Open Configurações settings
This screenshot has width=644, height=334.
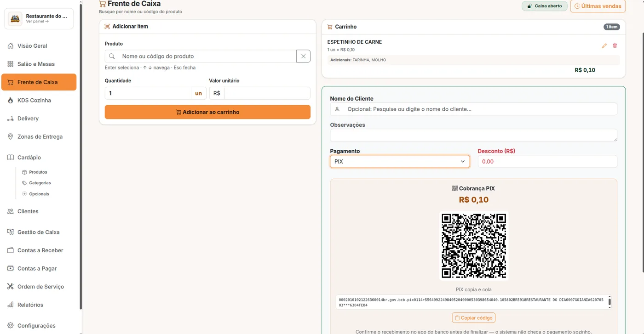[39, 326]
